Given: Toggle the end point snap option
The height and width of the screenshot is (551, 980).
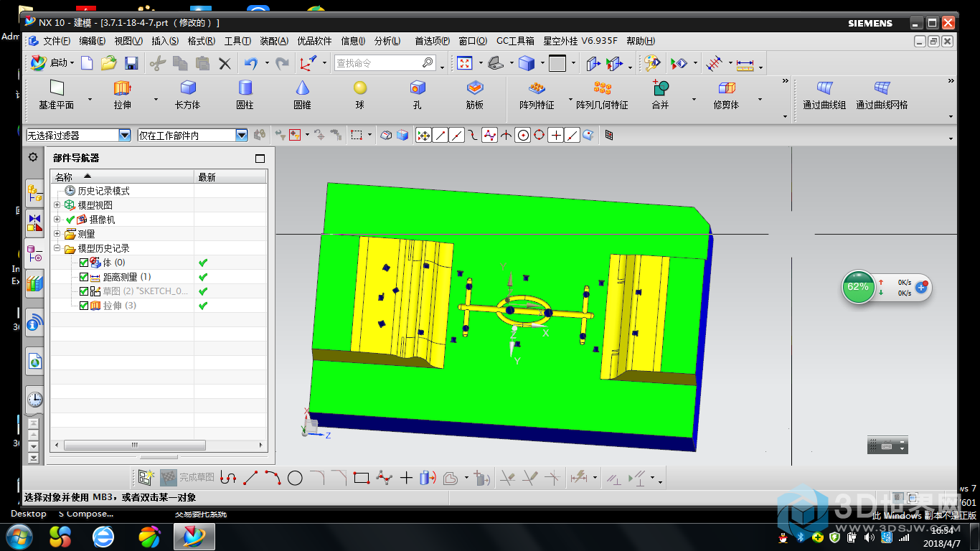Looking at the screenshot, I should point(440,135).
